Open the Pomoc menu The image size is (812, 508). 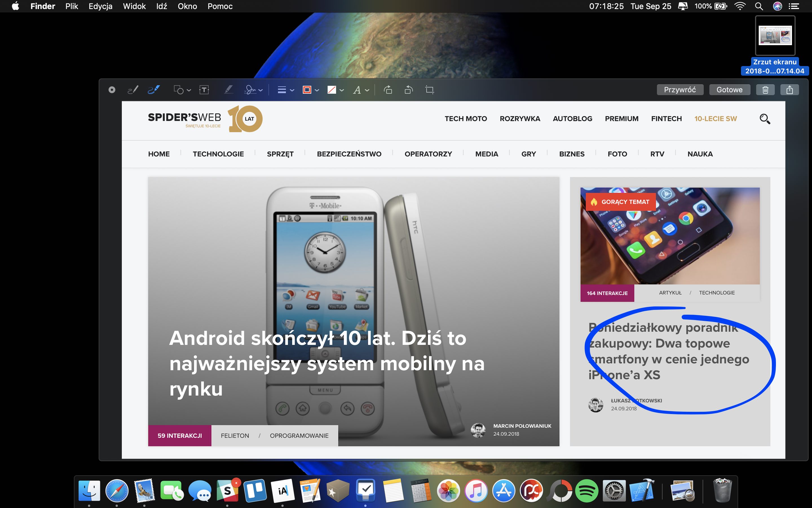220,6
